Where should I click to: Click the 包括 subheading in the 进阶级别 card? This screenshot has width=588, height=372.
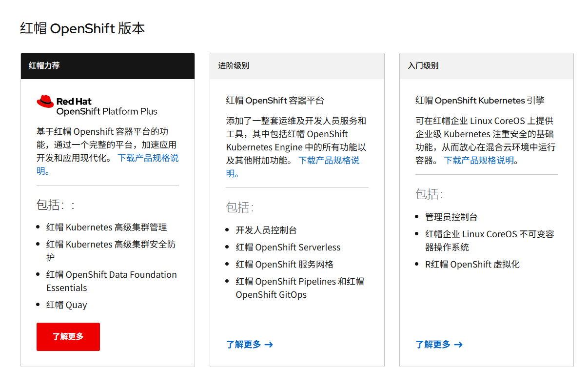(x=240, y=207)
